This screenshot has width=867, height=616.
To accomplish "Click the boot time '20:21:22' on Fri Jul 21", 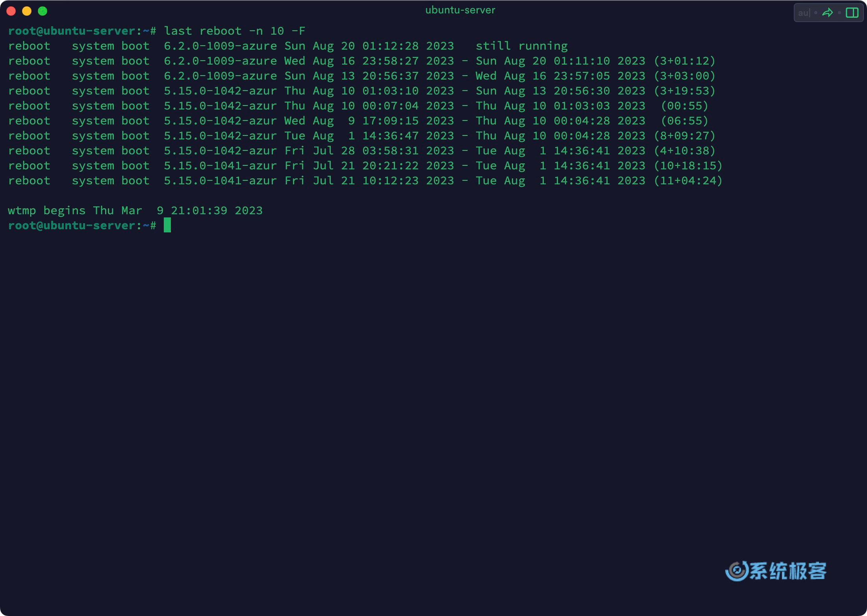I will [390, 165].
